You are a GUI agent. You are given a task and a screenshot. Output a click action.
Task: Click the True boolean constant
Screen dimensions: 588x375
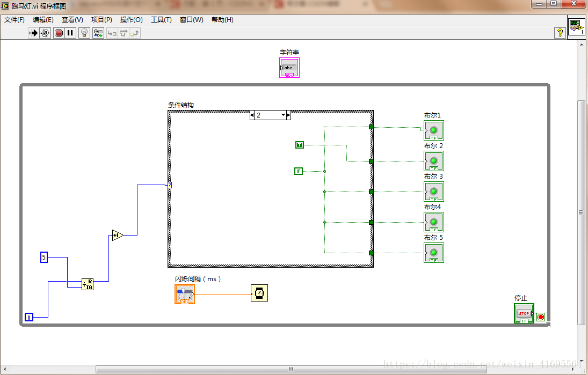coord(299,145)
